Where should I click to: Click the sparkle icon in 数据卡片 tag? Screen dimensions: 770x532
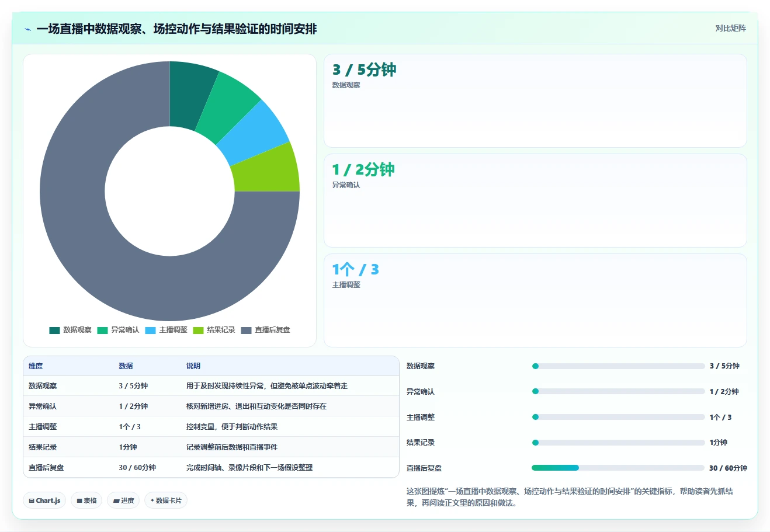click(152, 500)
